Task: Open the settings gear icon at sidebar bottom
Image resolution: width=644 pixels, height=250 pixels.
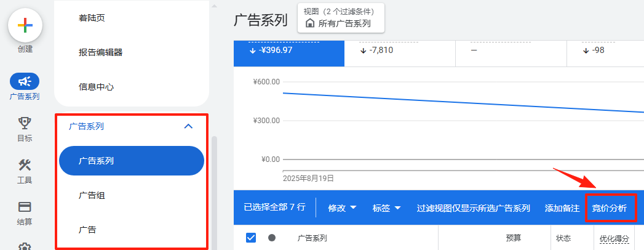Action: pyautogui.click(x=25, y=247)
